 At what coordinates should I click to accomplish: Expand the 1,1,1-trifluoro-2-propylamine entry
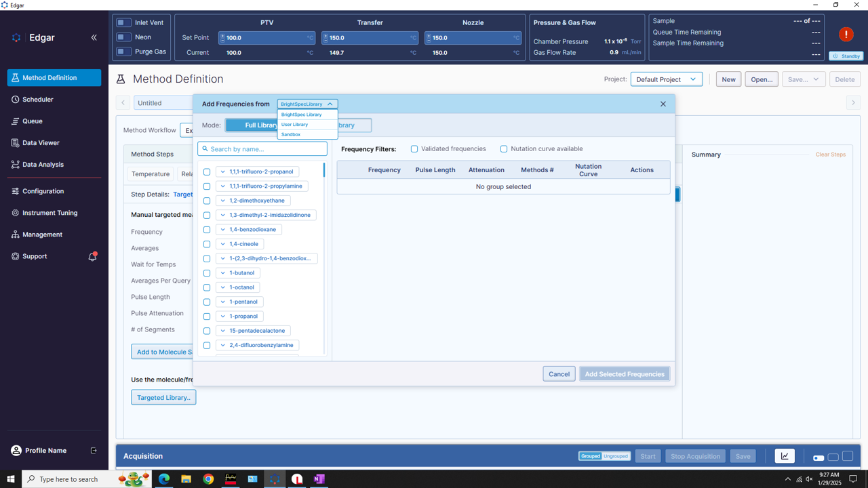(x=222, y=186)
